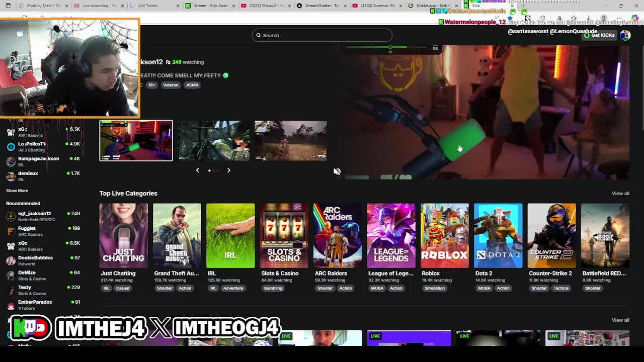
Task: Switch to (1222) YhapoJJ YouTube tab
Action: (x=265, y=6)
